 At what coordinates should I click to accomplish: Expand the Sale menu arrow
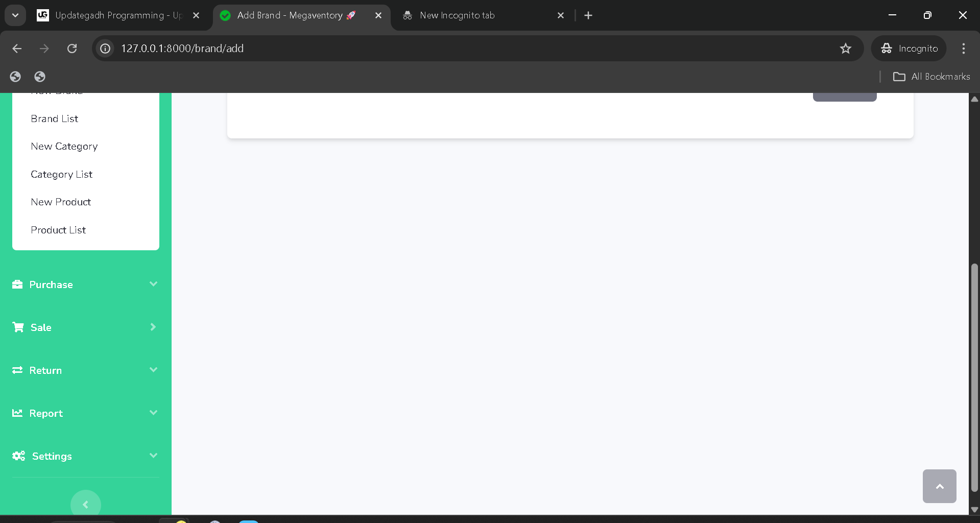(x=153, y=327)
